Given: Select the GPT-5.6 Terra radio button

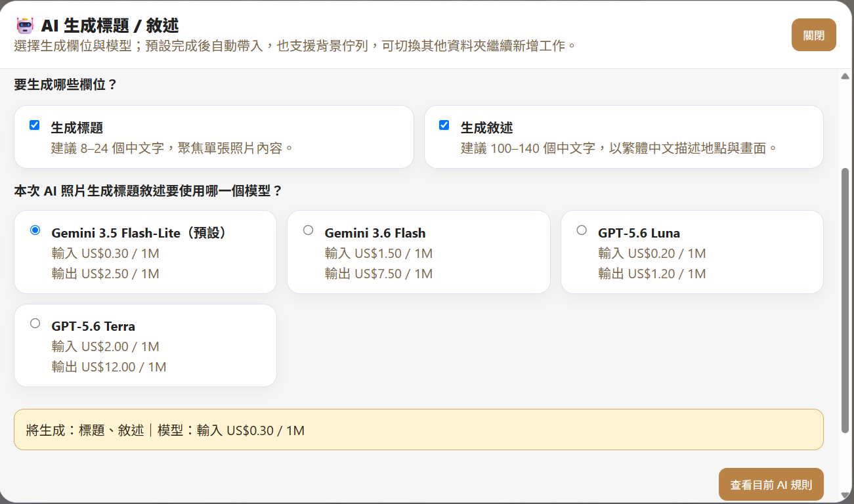Looking at the screenshot, I should click(x=35, y=324).
